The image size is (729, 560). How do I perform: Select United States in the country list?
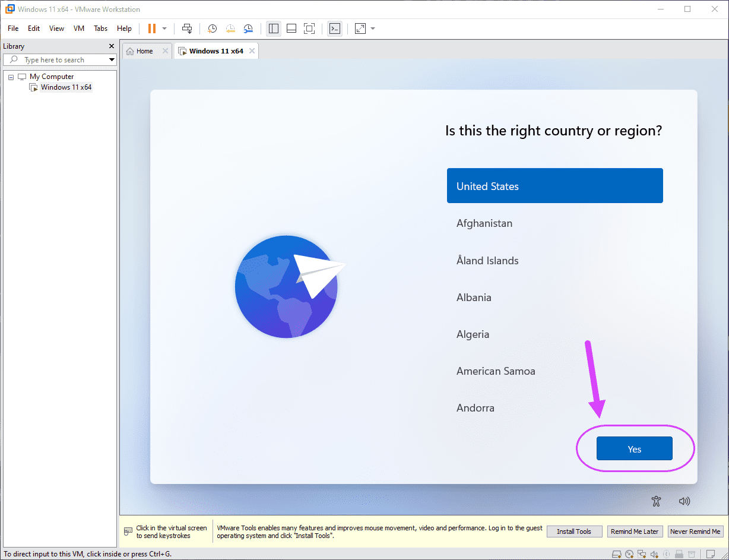click(x=555, y=186)
